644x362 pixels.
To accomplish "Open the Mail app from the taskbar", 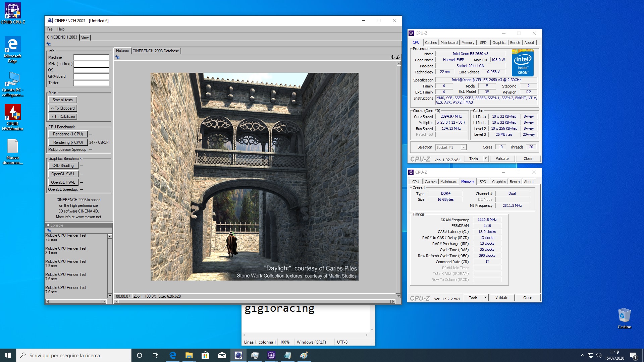I will pyautogui.click(x=222, y=355).
